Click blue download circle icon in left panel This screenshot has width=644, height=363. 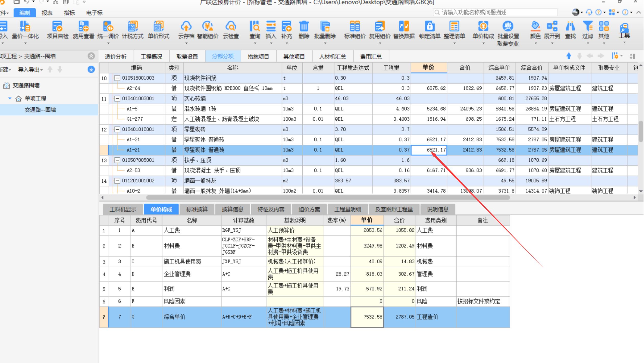pos(91,69)
